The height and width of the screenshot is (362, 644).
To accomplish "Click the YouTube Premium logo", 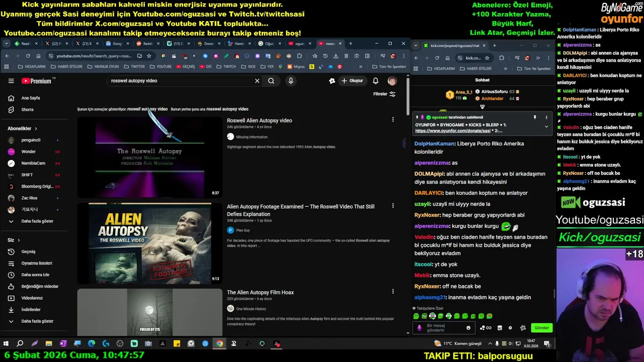I will (x=37, y=81).
